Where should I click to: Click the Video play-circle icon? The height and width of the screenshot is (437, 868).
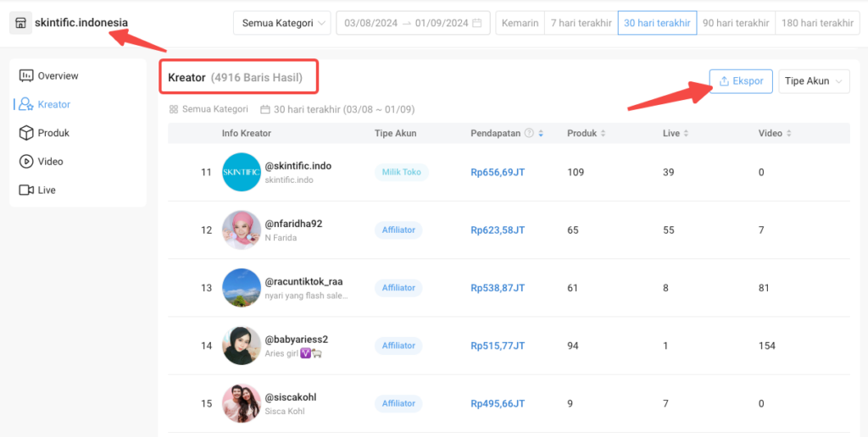click(x=26, y=162)
